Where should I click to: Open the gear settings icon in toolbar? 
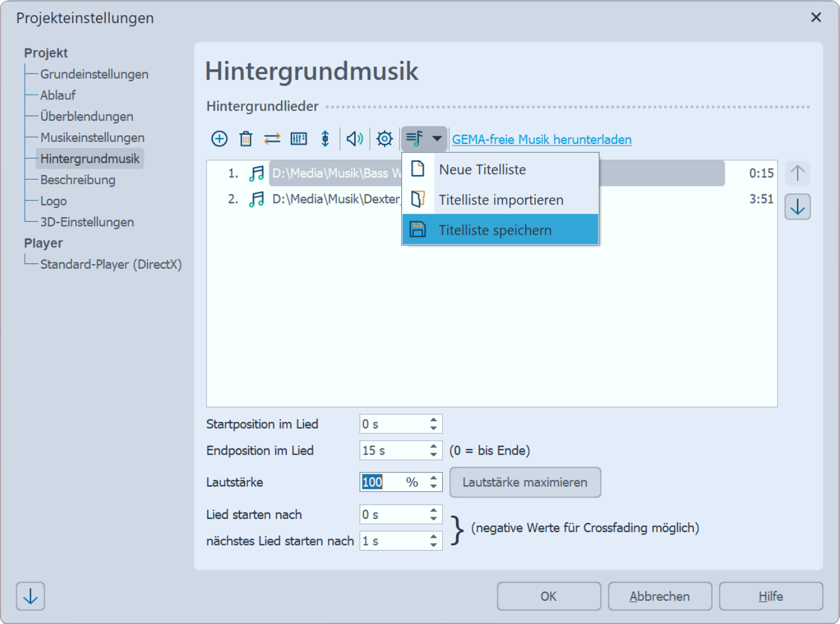coord(384,139)
